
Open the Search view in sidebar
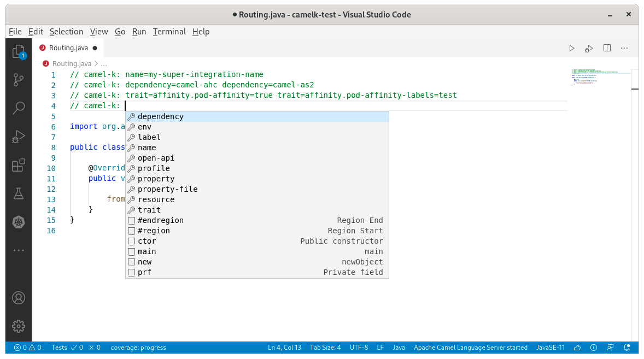[19, 108]
